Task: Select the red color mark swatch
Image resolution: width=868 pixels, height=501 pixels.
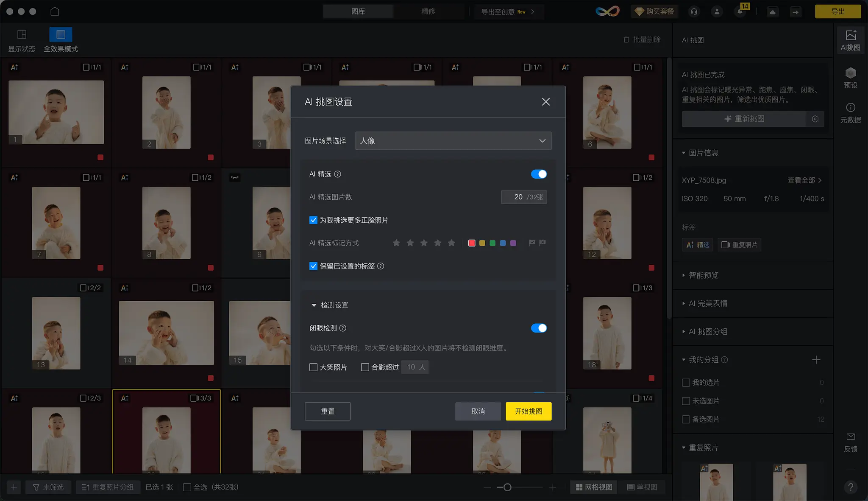Action: [472, 243]
